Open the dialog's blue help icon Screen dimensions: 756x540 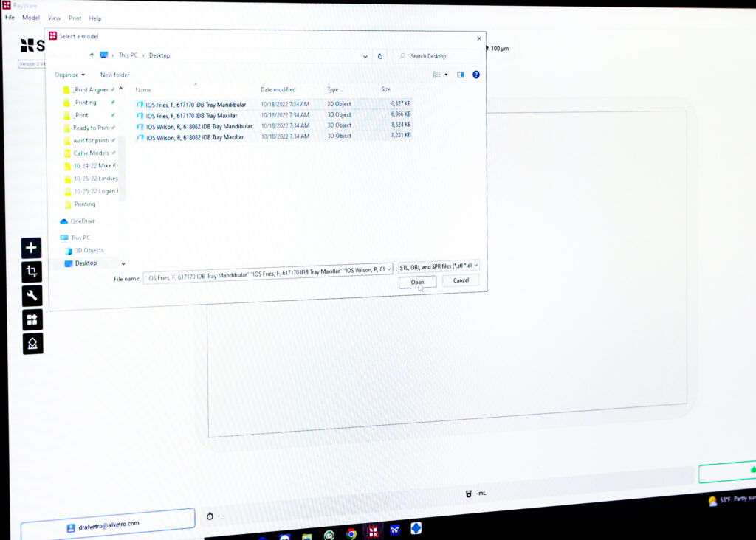pyautogui.click(x=476, y=75)
